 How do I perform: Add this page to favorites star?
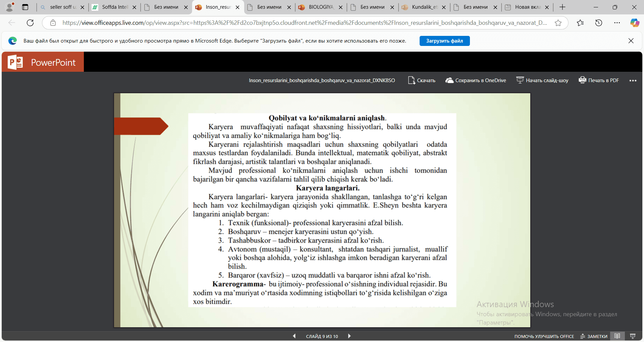point(558,23)
